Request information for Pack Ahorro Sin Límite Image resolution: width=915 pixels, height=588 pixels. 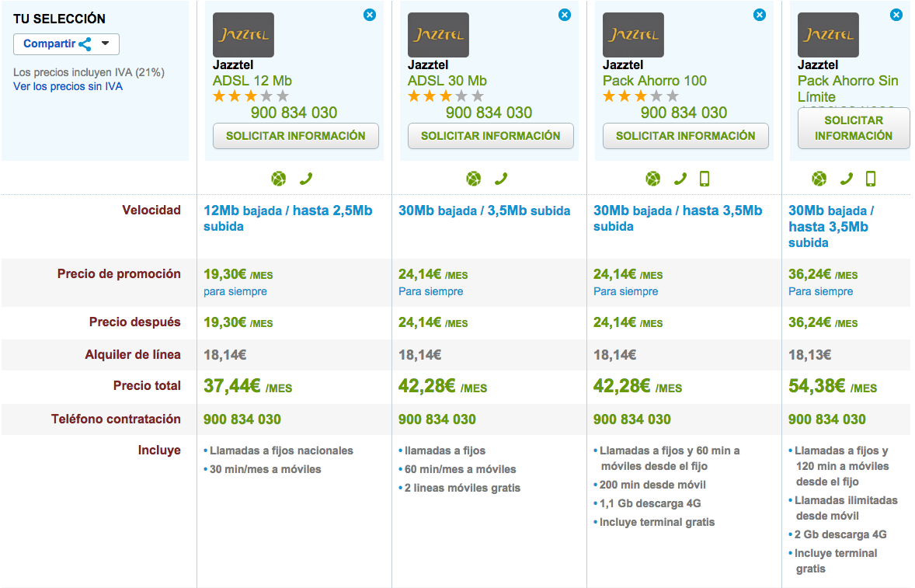[x=854, y=127]
